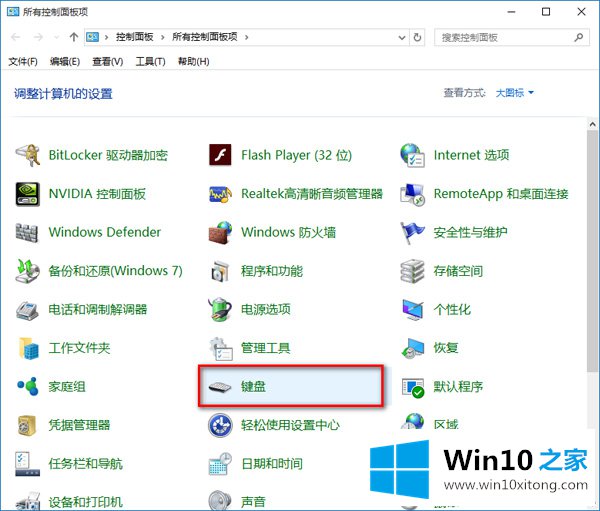Screen dimensions: 600x511
Task: Expand chevron after 所有控制面板项 in breadcrumb
Action: click(x=246, y=37)
